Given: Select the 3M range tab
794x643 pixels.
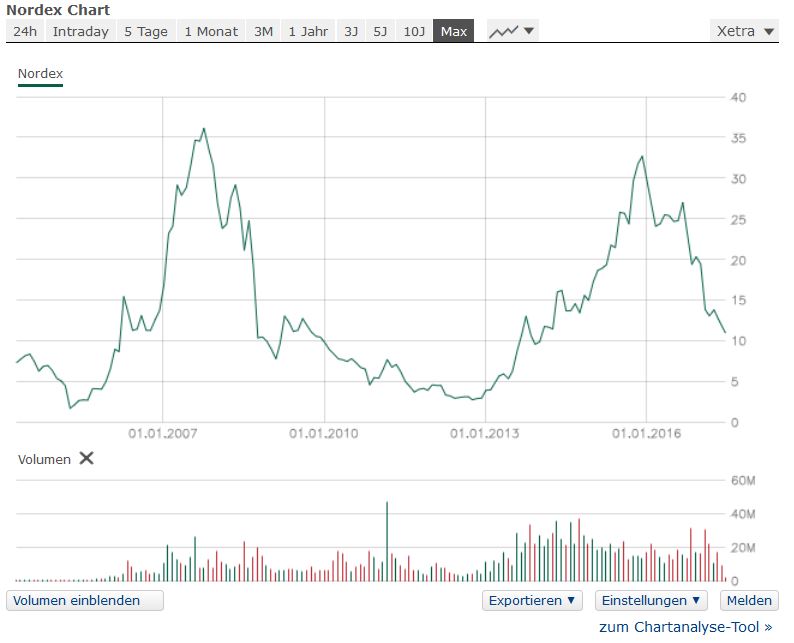Looking at the screenshot, I should pyautogui.click(x=263, y=31).
